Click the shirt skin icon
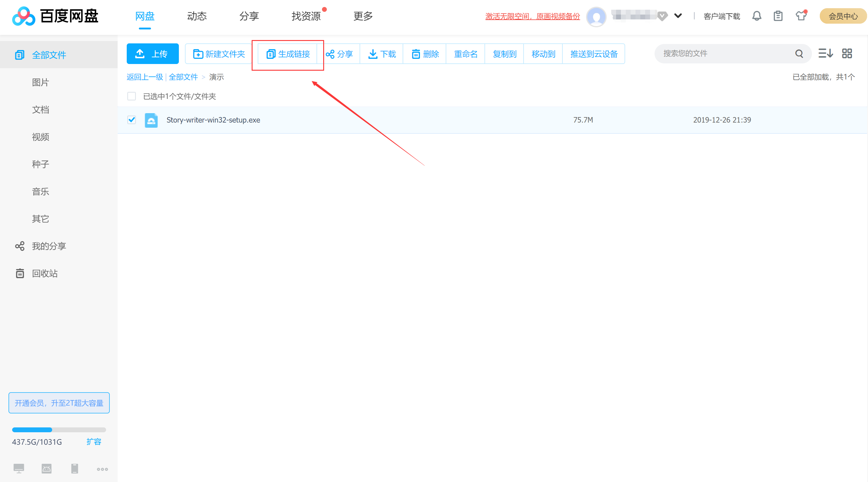The width and height of the screenshot is (868, 482). tap(801, 16)
